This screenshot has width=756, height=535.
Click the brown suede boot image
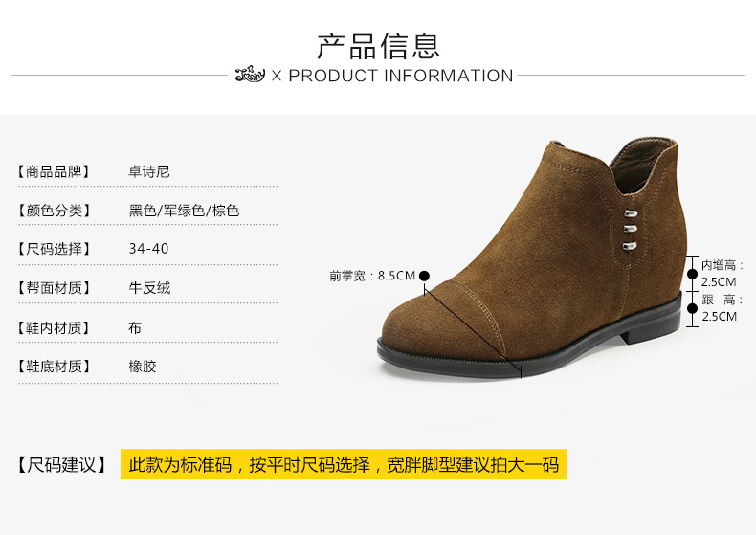pos(530,257)
